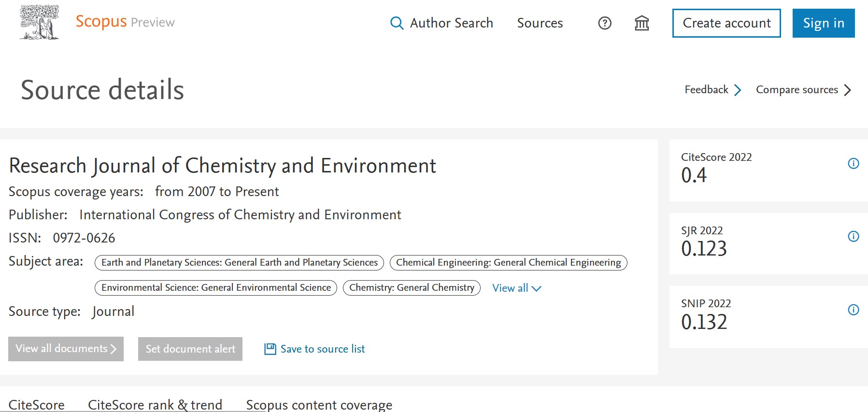Open the Feedback chevron link
868x412 pixels.
pyautogui.click(x=712, y=90)
